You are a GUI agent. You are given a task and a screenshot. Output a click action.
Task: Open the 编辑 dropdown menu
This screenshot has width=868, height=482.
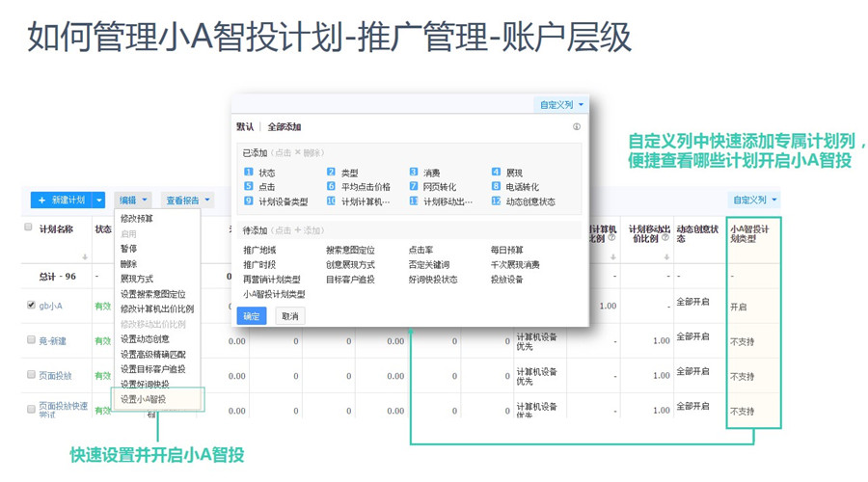click(x=133, y=201)
